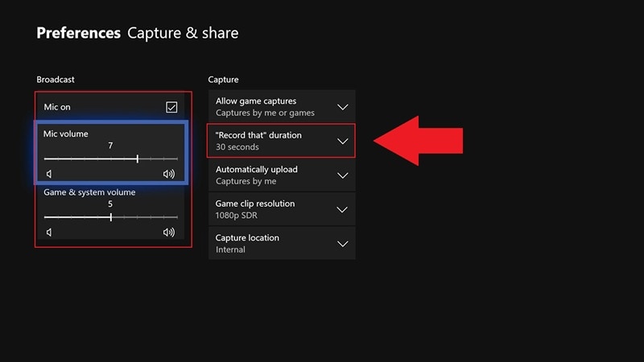Viewport: 644px width, 362px height.
Task: Click the Mic on label
Action: (x=57, y=107)
